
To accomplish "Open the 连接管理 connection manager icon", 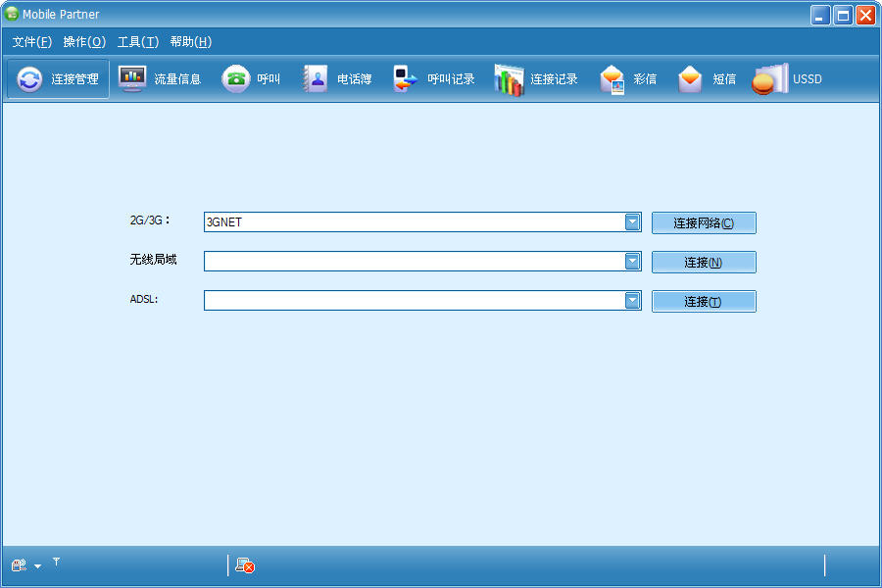I will 29,79.
